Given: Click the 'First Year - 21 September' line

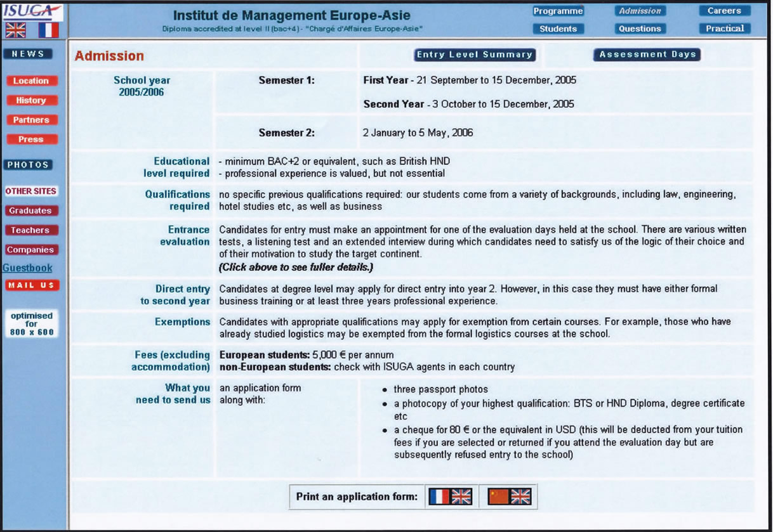Looking at the screenshot, I should pos(470,81).
